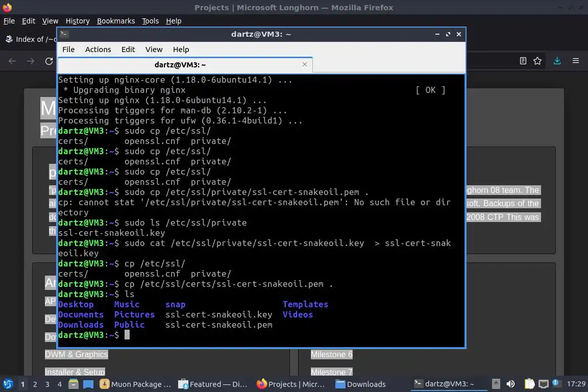Click the show desktop panel icon
Screen dimensions: 588x392
point(88,384)
